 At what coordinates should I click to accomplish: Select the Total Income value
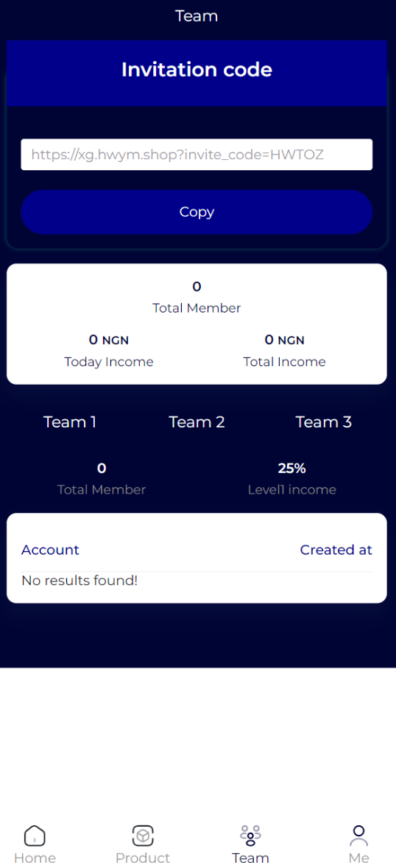coord(284,340)
